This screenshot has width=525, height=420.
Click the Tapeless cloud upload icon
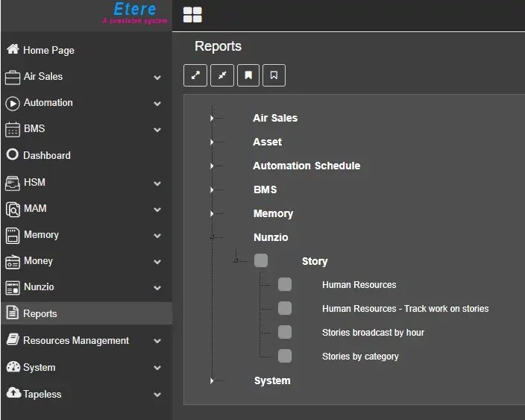(13, 393)
